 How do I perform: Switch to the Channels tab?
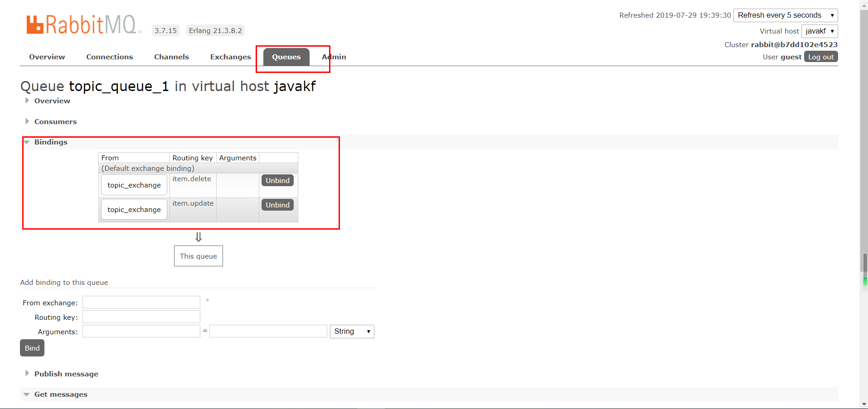(171, 57)
